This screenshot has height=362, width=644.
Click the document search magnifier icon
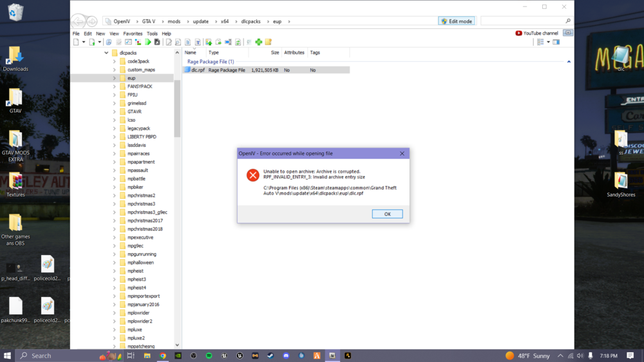[178, 42]
